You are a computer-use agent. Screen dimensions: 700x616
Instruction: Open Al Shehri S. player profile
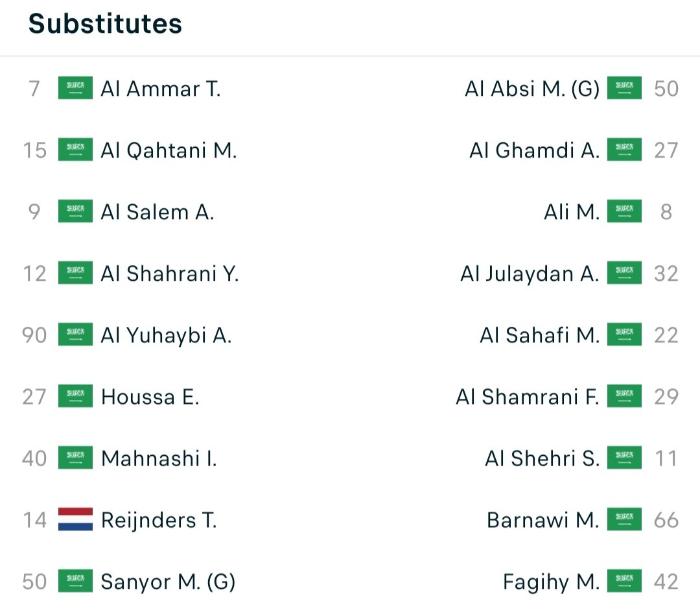(542, 458)
